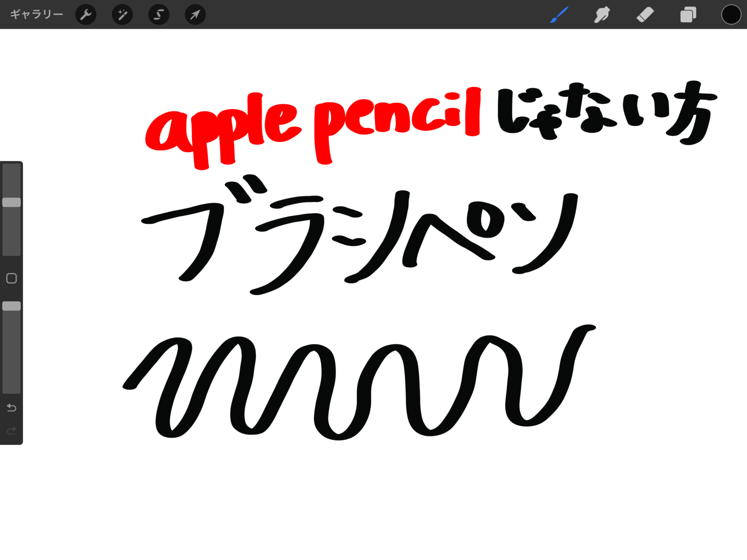Open the Layers panel
747x560 pixels.
pos(688,15)
